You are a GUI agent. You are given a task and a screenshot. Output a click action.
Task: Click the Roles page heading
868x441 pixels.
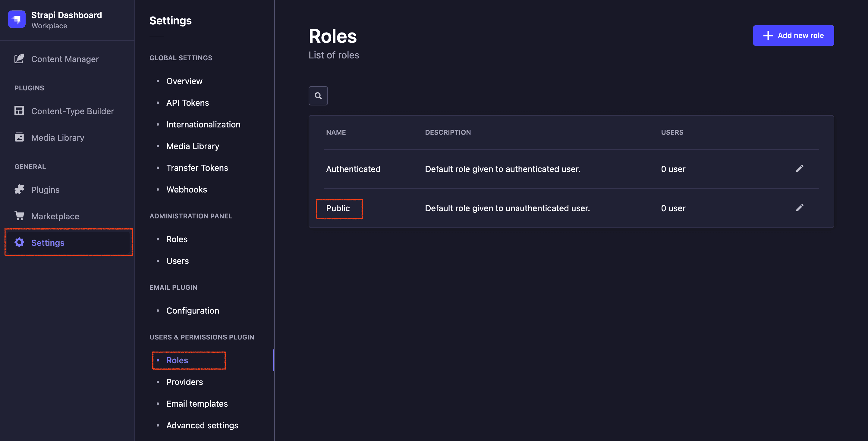pyautogui.click(x=332, y=36)
